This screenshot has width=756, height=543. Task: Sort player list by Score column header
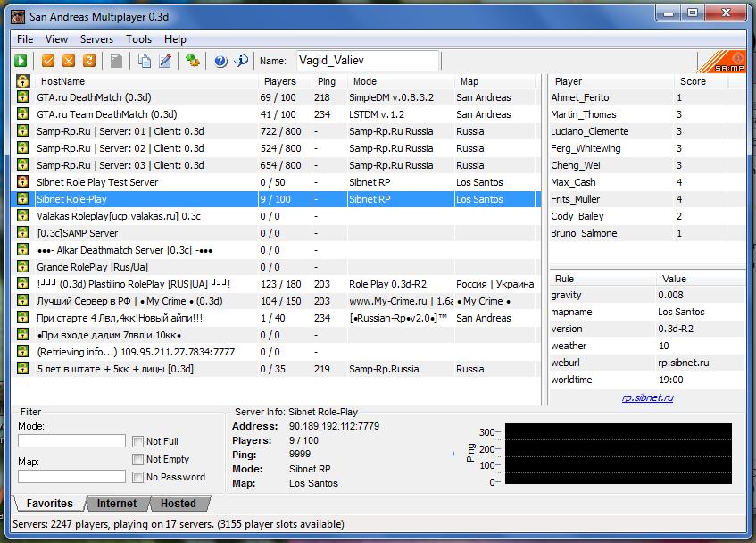pos(700,81)
